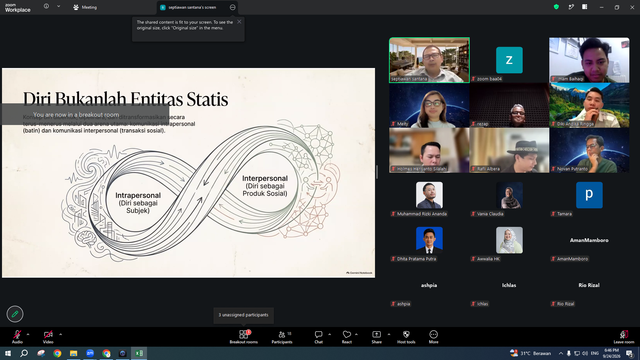Open the ENG language selector
The width and height of the screenshot is (640, 360).
tap(595, 353)
